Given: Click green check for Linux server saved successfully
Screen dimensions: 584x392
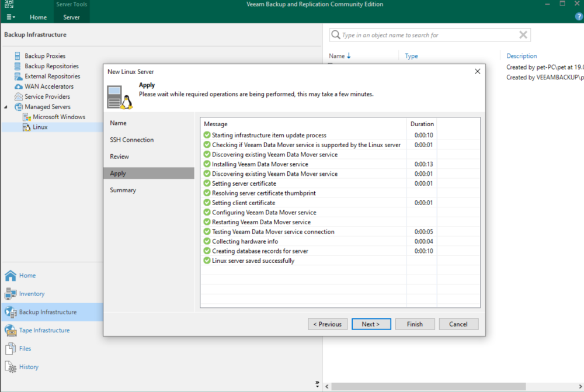Looking at the screenshot, I should click(207, 261).
